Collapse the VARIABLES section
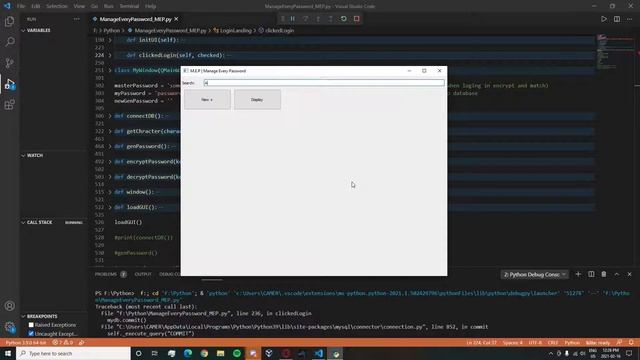The height and width of the screenshot is (360, 640). (x=23, y=30)
